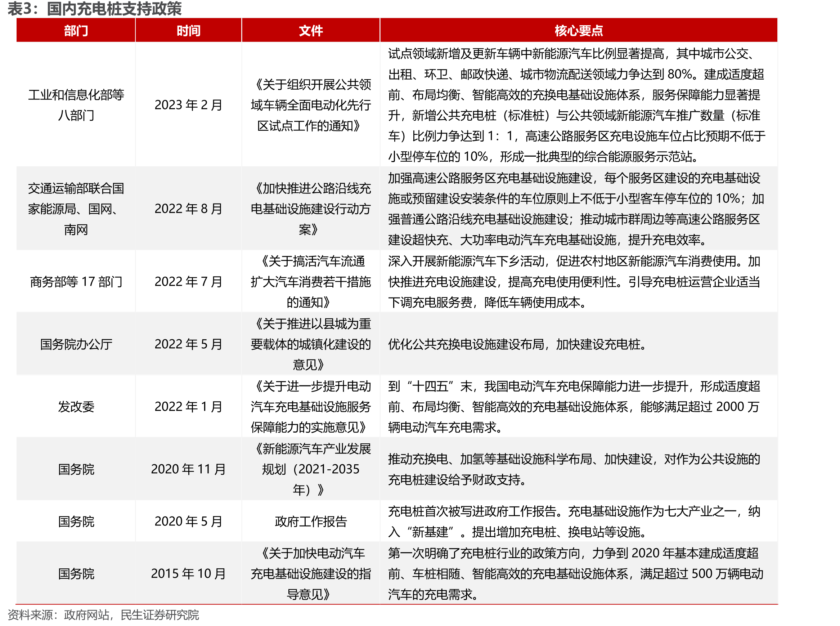Screen dimensions: 840x626
Task: Select the cell 工业和信息化部等八部门
Action: pyautogui.click(x=76, y=105)
